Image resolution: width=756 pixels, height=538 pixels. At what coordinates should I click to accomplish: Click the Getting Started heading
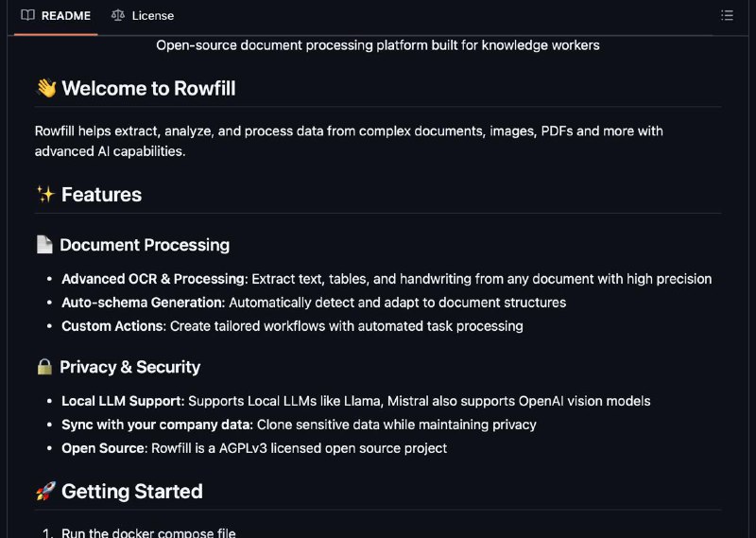pyautogui.click(x=131, y=492)
